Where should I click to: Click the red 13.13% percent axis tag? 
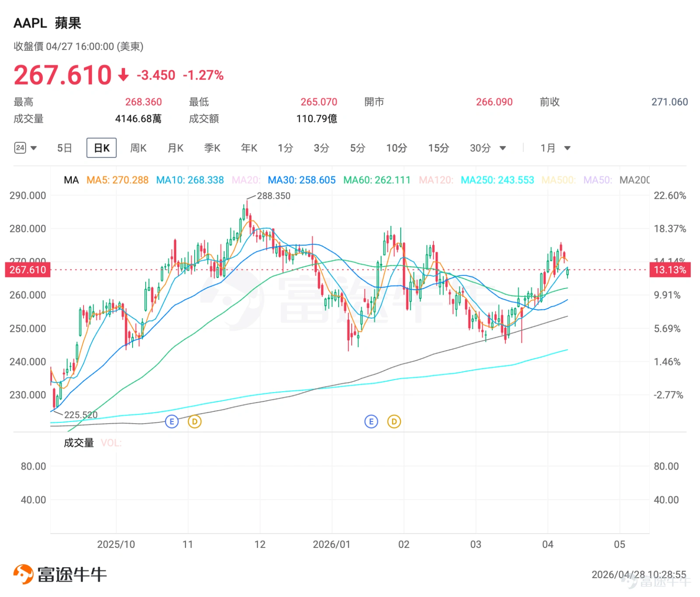(670, 270)
